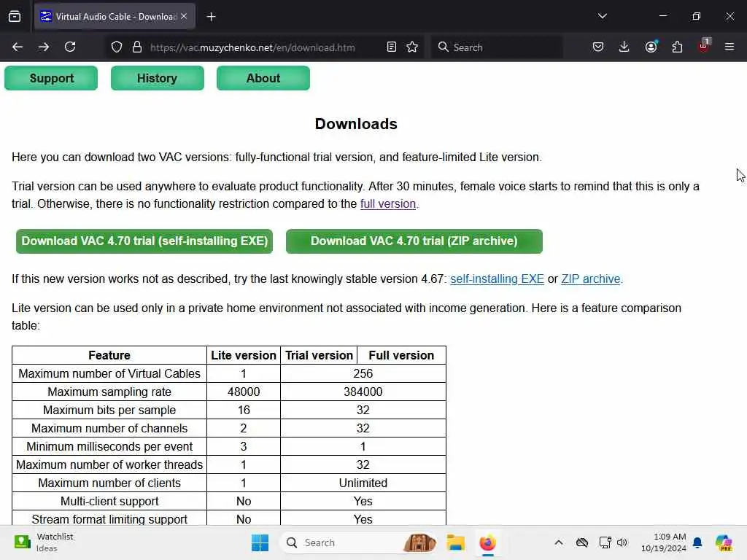
Task: Select the Maximum sampling rate cell
Action: [x=109, y=392]
